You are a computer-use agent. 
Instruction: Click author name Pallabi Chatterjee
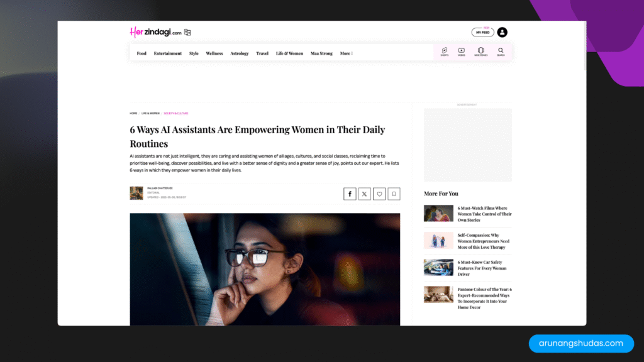160,189
